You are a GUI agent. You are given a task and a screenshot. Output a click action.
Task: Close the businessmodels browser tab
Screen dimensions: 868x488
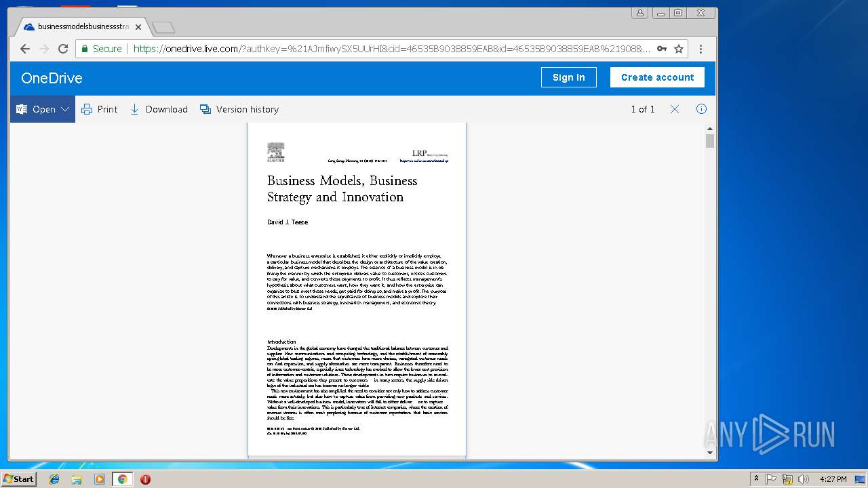(x=138, y=27)
